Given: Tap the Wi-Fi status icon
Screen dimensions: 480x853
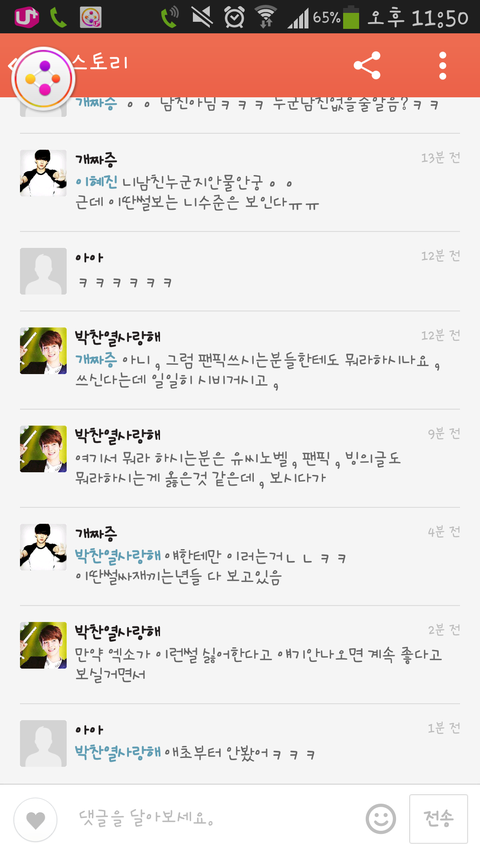Looking at the screenshot, I should point(266,17).
